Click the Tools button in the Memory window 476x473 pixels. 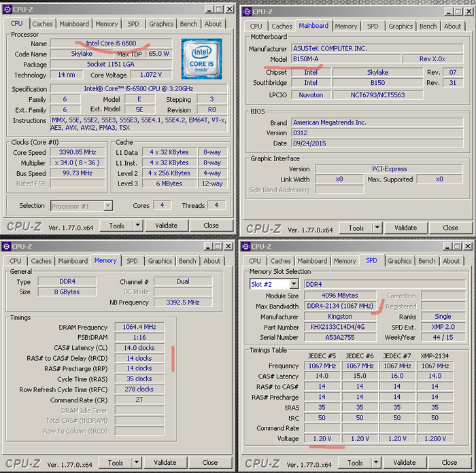click(116, 463)
